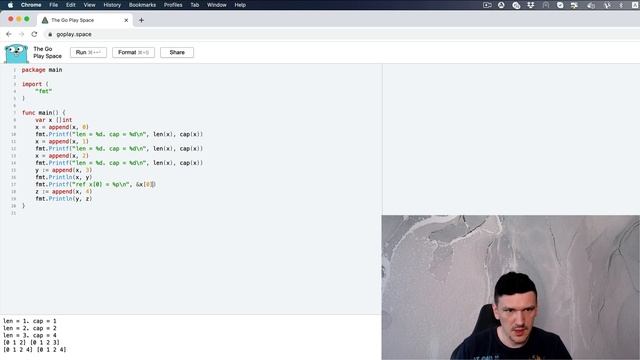
Task: Close The Go Play Space tab
Action: 126,20
